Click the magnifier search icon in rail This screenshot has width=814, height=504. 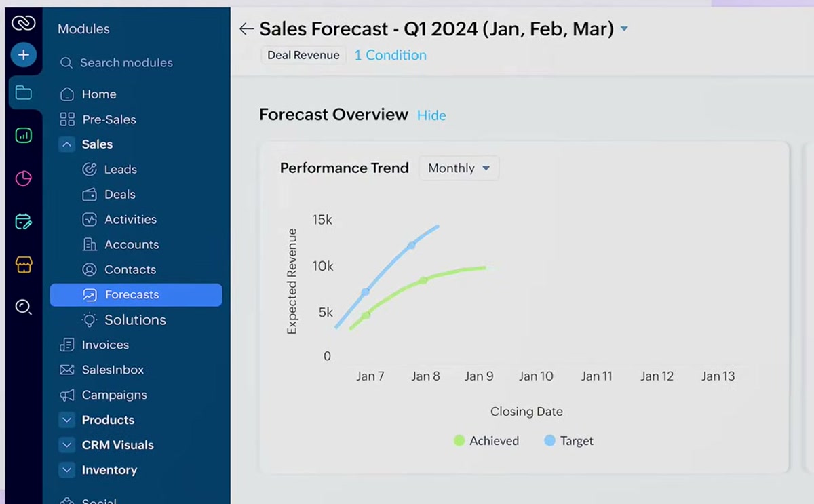(x=24, y=307)
